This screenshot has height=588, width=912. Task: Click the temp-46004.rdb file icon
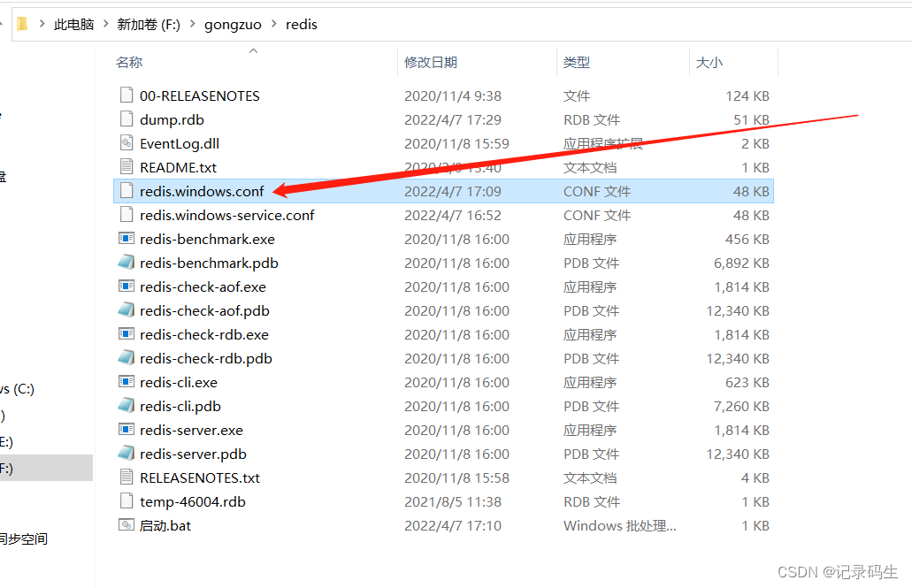[126, 500]
